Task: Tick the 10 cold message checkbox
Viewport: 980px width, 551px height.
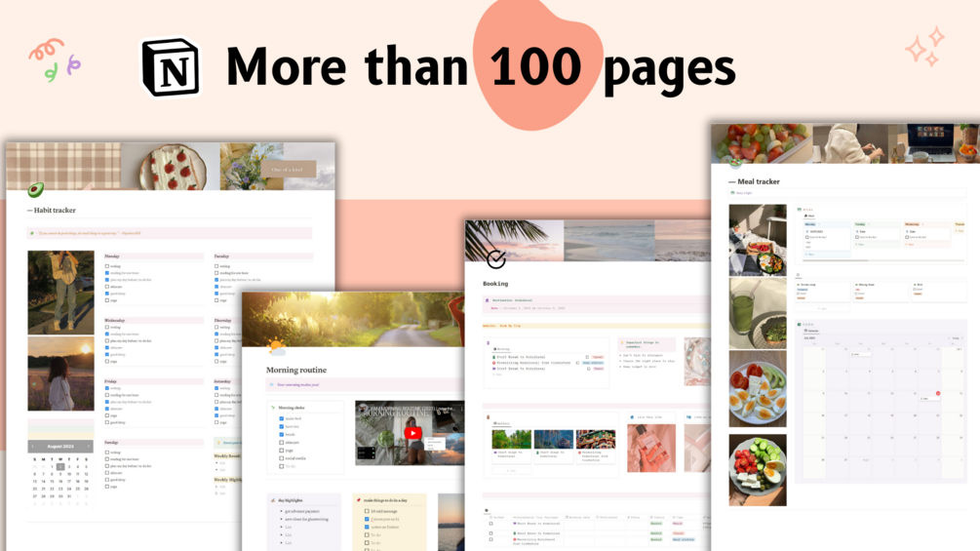Action: pyautogui.click(x=367, y=511)
